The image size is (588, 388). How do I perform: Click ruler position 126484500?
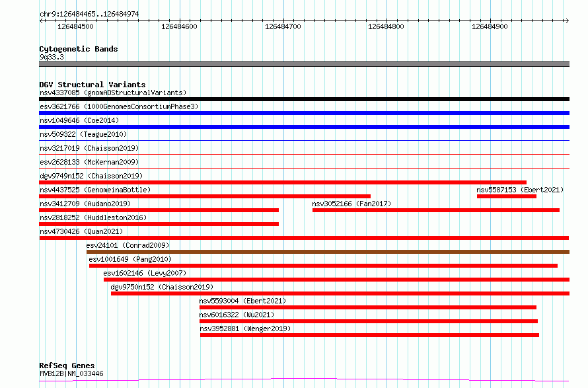pos(75,26)
